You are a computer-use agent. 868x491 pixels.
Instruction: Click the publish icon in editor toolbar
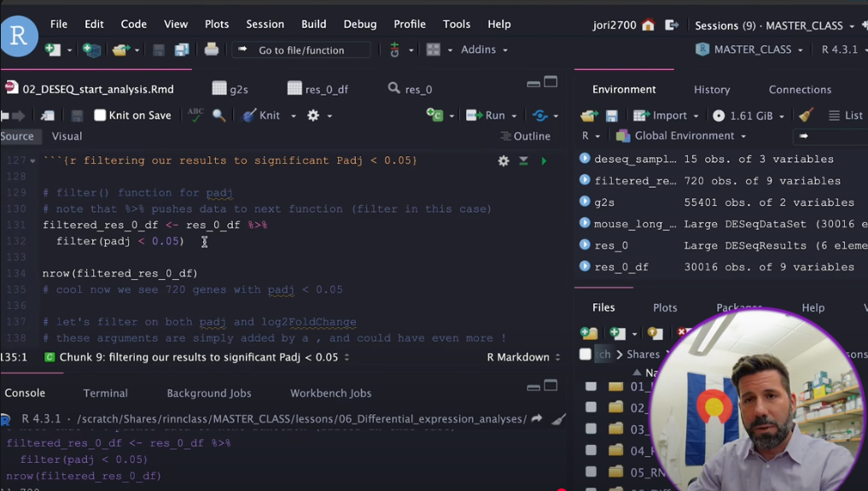(539, 115)
